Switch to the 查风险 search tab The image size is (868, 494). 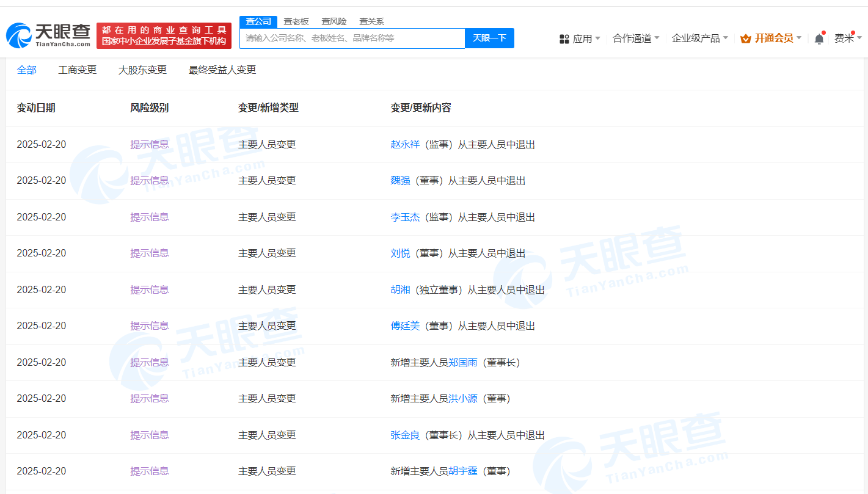334,21
